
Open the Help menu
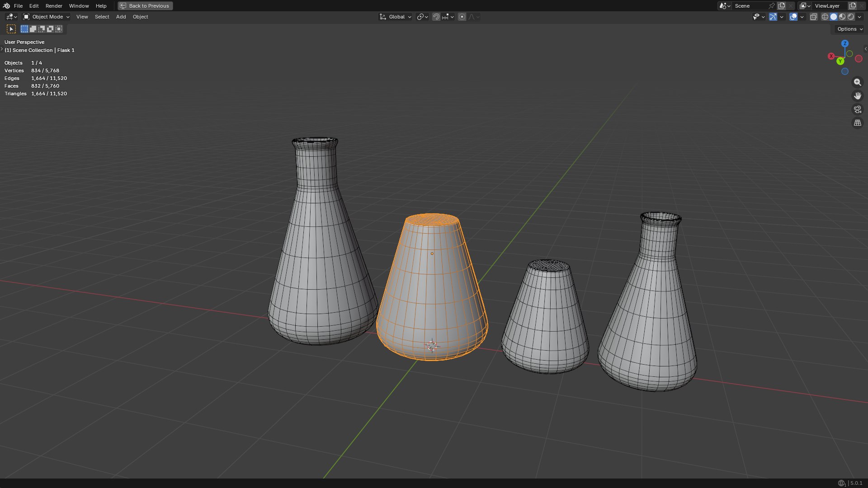coord(101,6)
